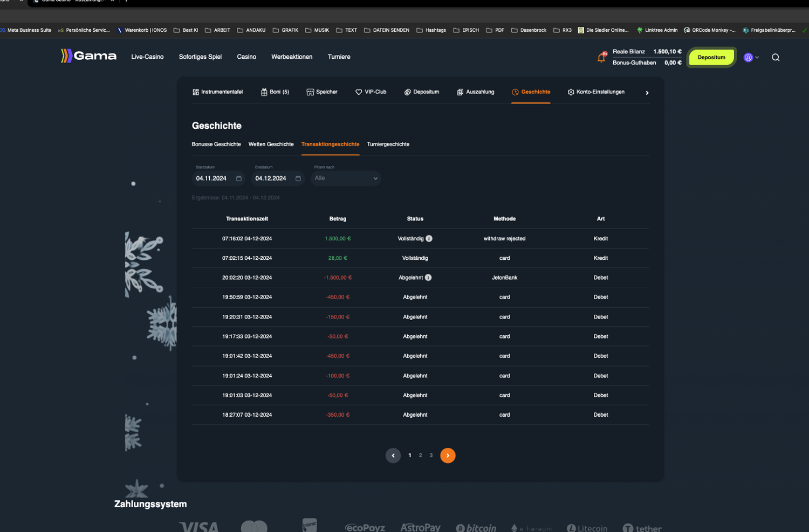Open the GRAFIK bookmark folder
The image size is (809, 532).
click(x=285, y=30)
